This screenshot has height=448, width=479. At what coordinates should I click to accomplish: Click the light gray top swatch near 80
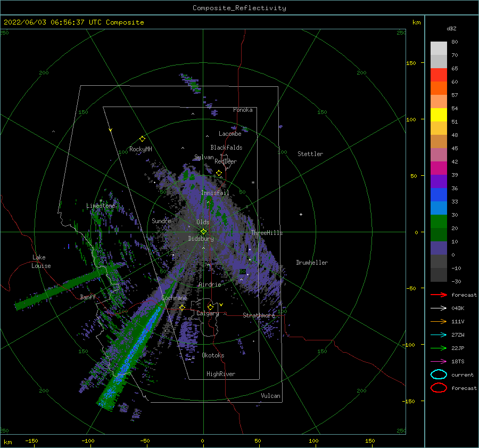click(439, 48)
